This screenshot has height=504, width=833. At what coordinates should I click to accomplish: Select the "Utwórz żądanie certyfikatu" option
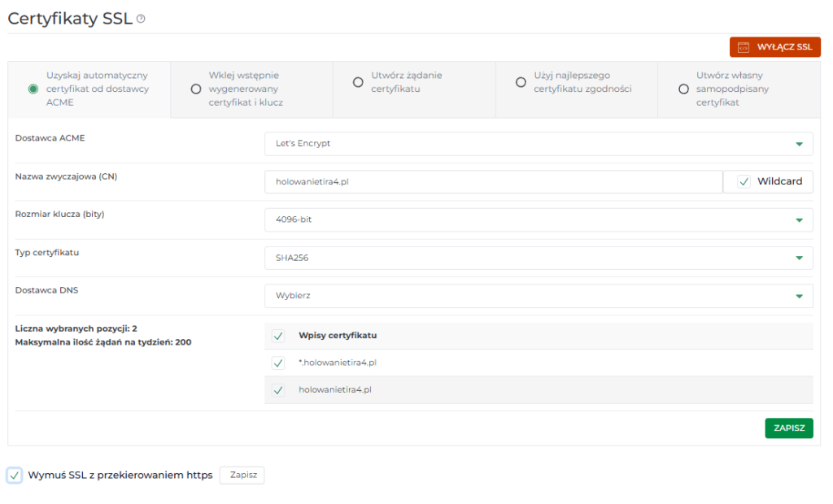coord(358,81)
